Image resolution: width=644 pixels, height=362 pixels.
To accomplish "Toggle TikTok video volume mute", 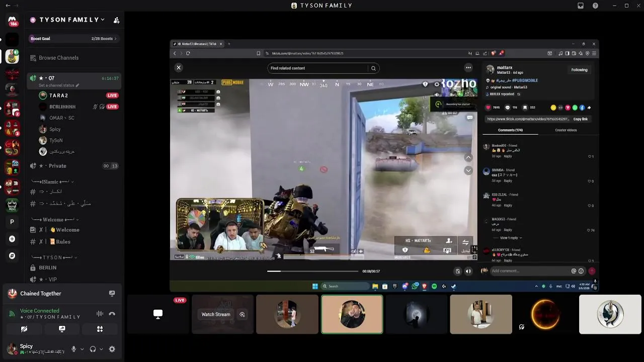I will tap(468, 271).
